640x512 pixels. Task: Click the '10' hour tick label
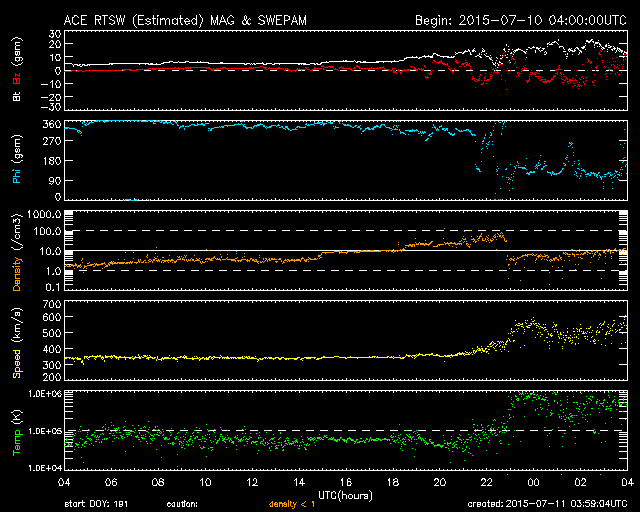point(205,483)
